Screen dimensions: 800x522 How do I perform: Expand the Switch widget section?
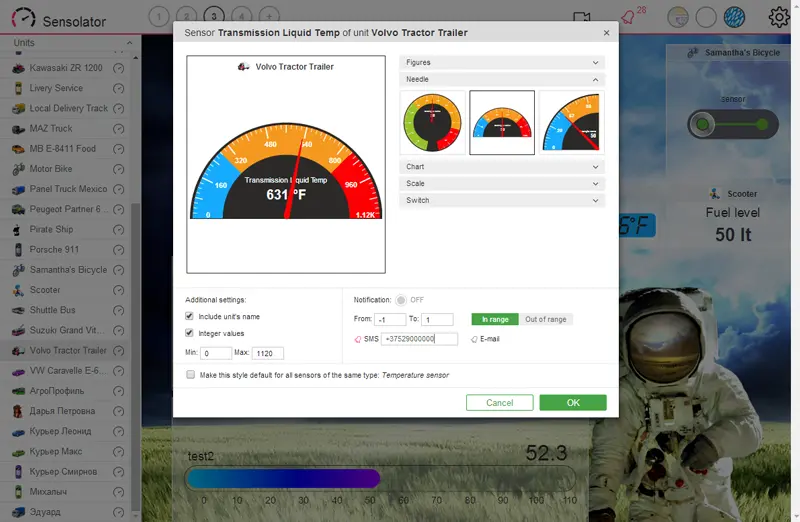502,201
